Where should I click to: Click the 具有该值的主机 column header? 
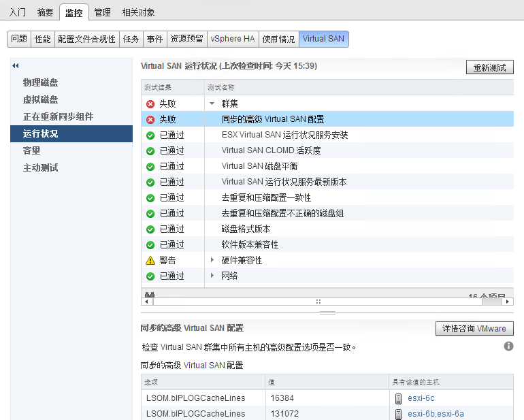[451, 382]
